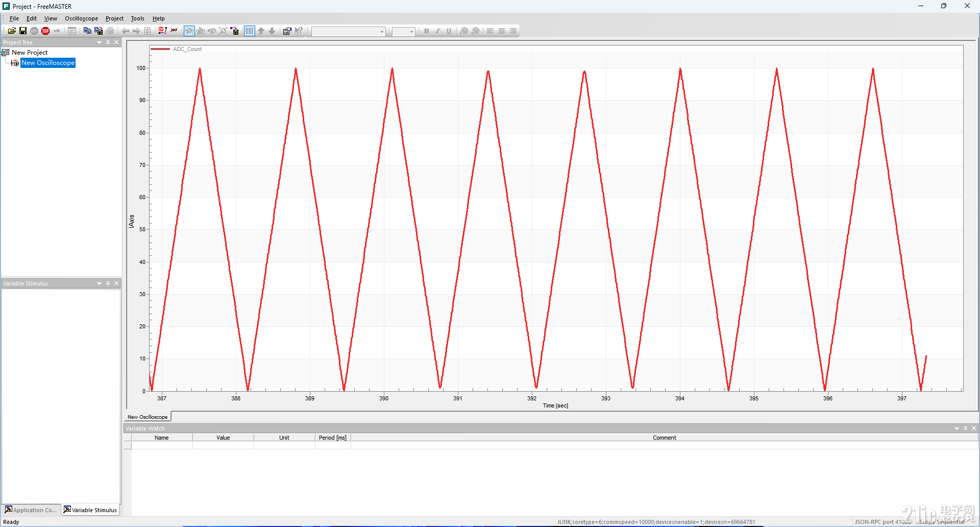Click the Comment column header
Screen dimensions: 980x527
click(665, 438)
